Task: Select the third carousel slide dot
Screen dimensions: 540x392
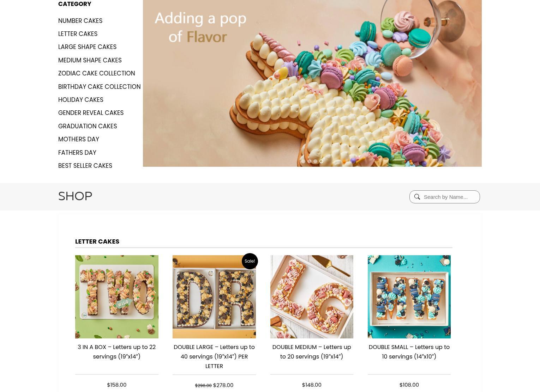Action: click(x=315, y=161)
